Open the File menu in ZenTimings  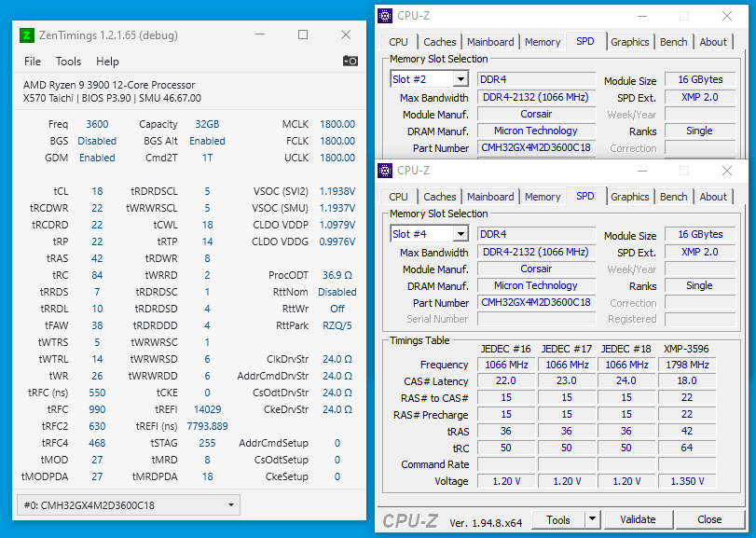coord(33,62)
